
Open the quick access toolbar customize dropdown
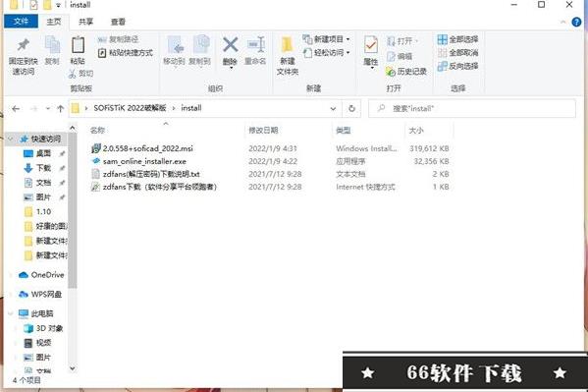click(58, 5)
